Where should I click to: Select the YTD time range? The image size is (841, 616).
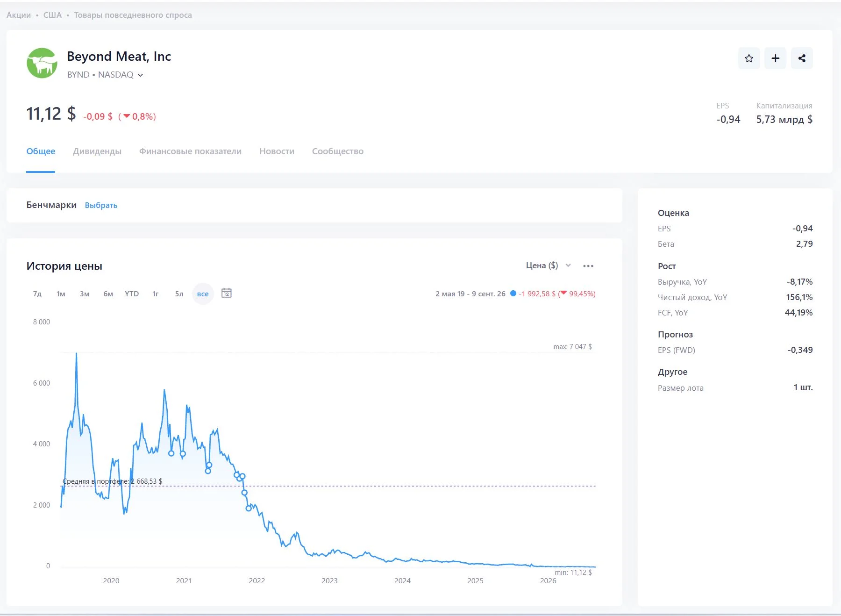[132, 294]
